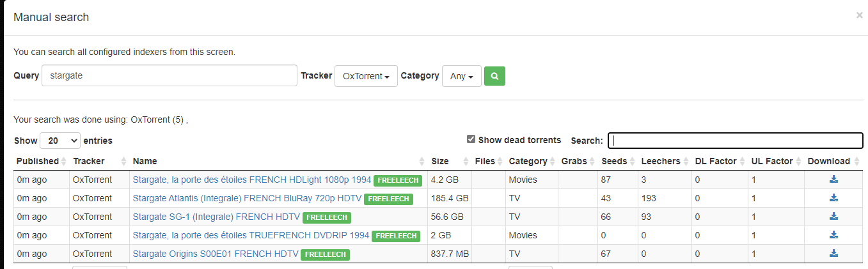Click the Query input field containing stargate
The height and width of the screenshot is (269, 868).
(x=169, y=75)
